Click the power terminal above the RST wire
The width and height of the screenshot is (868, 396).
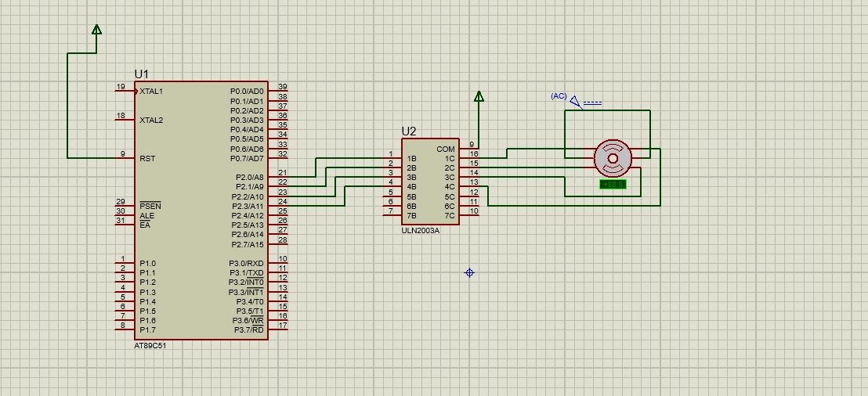tap(96, 31)
